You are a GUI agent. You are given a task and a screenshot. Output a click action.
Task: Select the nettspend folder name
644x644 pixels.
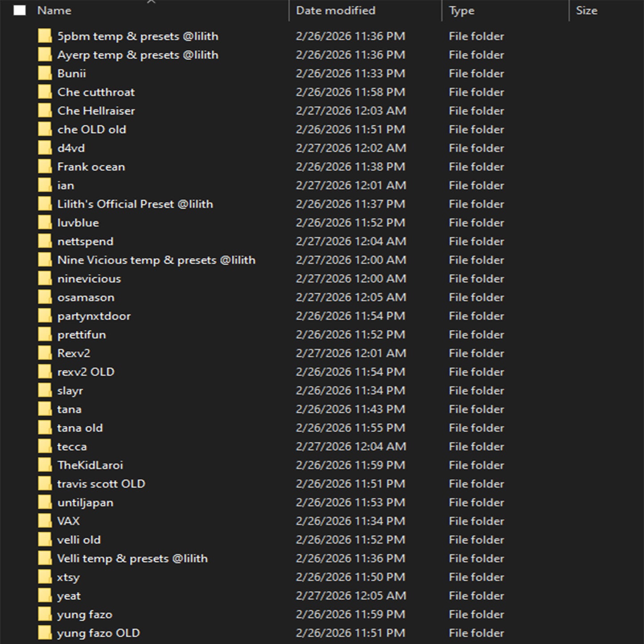coord(85,242)
